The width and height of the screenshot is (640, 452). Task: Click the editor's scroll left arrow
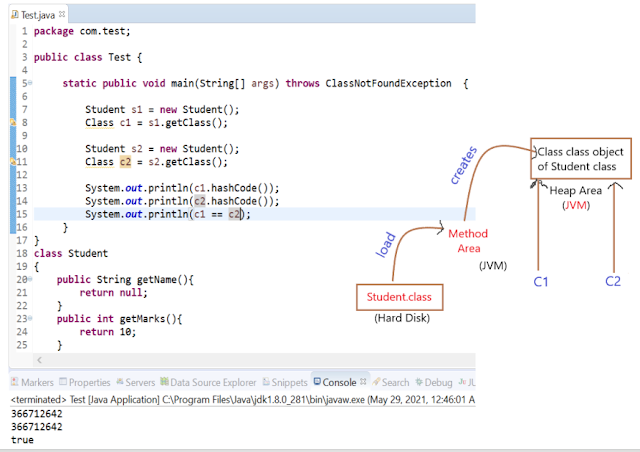[40, 360]
